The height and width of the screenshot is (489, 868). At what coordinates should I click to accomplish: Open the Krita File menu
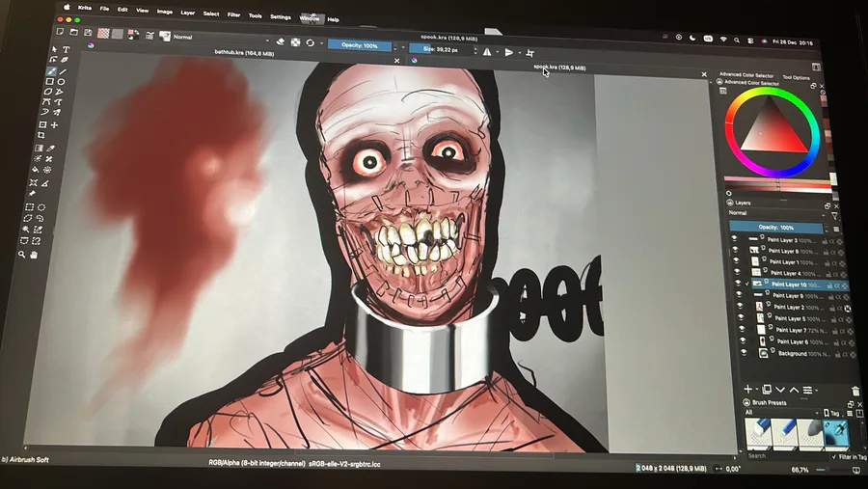(x=104, y=9)
